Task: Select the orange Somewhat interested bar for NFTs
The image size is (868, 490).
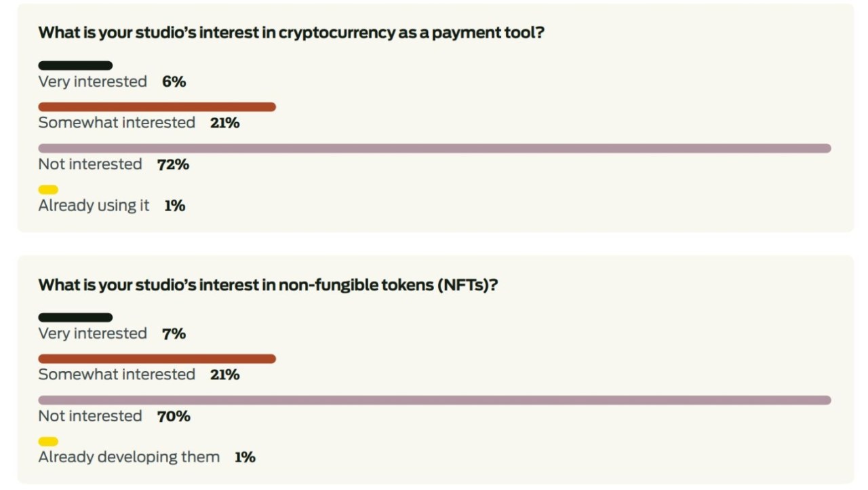Action: [157, 359]
